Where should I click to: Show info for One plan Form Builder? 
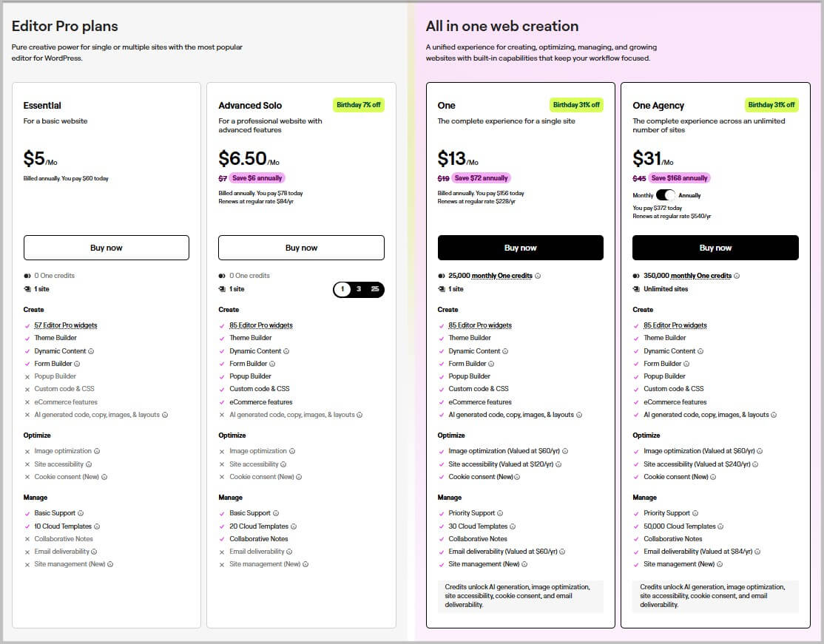click(491, 364)
